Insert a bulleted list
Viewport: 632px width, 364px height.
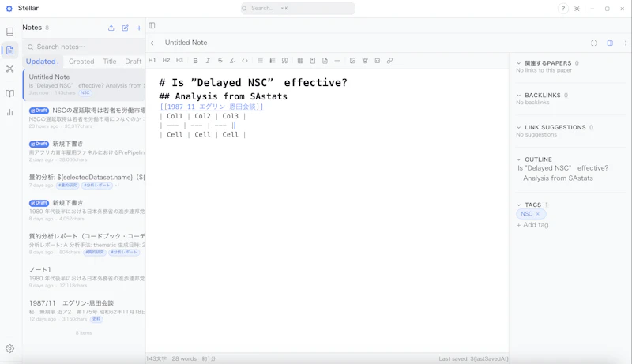(x=260, y=61)
